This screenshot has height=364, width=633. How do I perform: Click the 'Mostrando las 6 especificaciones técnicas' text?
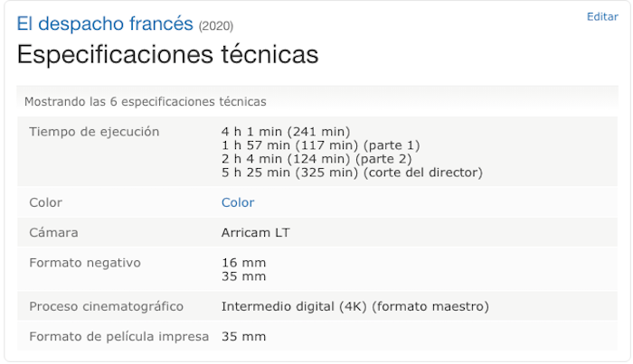tap(145, 101)
